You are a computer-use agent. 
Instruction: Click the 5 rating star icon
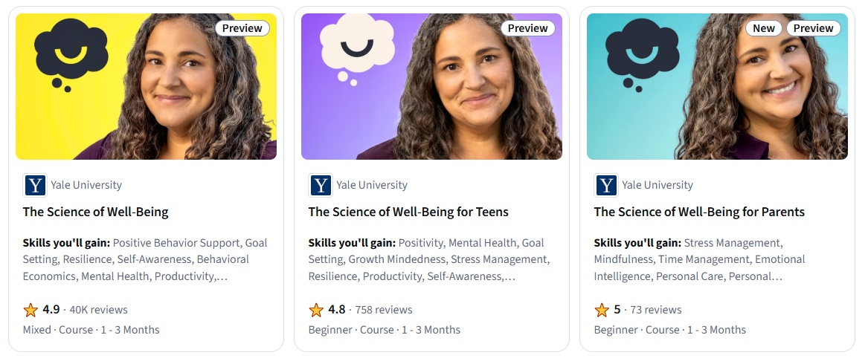click(602, 310)
